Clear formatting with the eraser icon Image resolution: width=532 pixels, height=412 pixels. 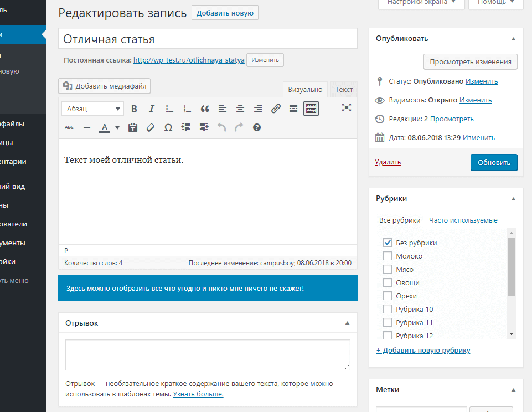pyautogui.click(x=151, y=127)
